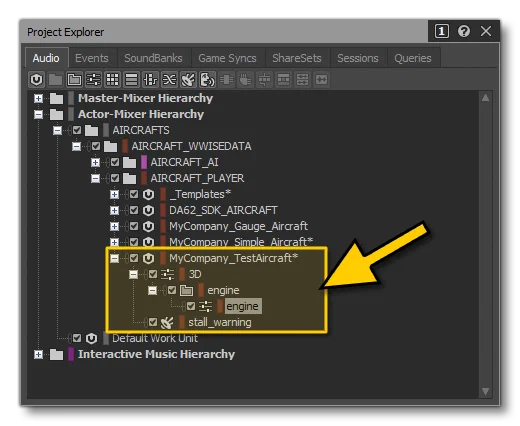The height and width of the screenshot is (426, 520).
Task: Click the work unit icon of MyCompany_TestAircraft
Action: pos(148,258)
